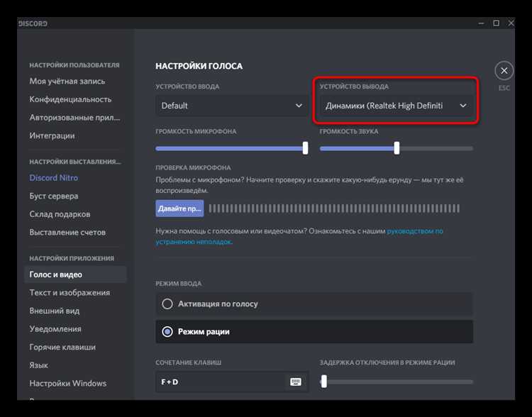The width and height of the screenshot is (532, 417).
Task: Maximize the Discord window
Action: (x=496, y=23)
